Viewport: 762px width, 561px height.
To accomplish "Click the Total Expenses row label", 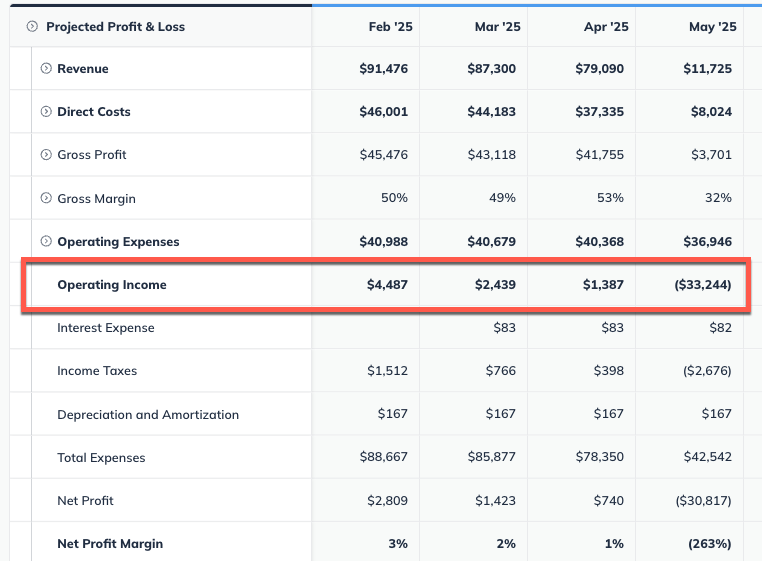I will click(x=101, y=458).
